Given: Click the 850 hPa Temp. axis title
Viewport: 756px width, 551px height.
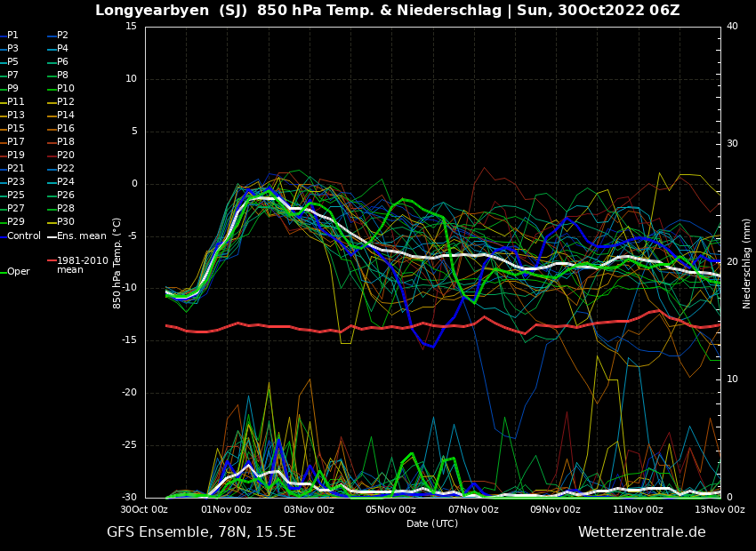Looking at the screenshot, I should (117, 262).
